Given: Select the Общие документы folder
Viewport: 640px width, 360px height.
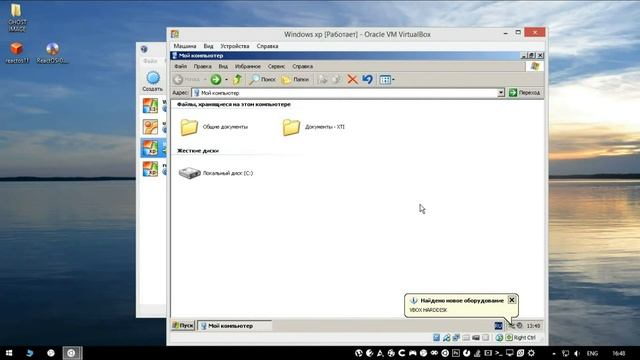Looking at the screenshot, I should click(x=214, y=127).
